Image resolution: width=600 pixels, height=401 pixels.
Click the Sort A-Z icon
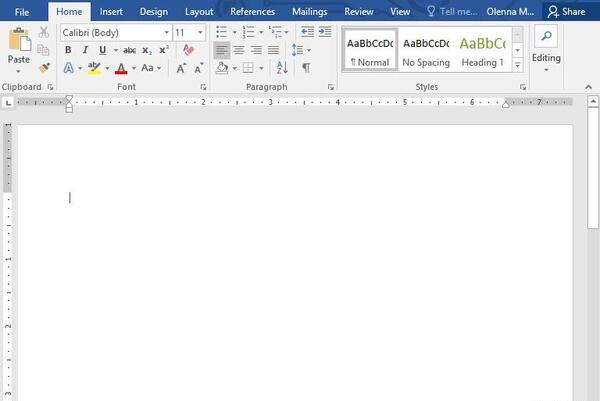(x=282, y=68)
